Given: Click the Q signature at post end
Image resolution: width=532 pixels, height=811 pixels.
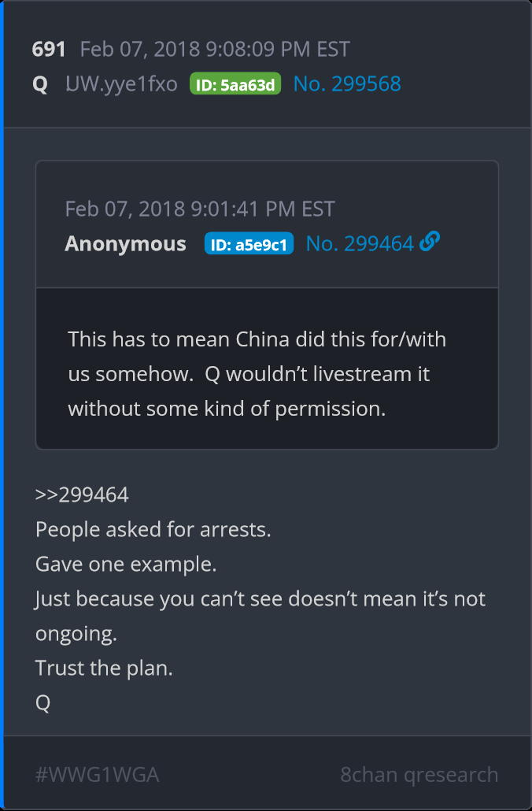Looking at the screenshot, I should coord(43,703).
